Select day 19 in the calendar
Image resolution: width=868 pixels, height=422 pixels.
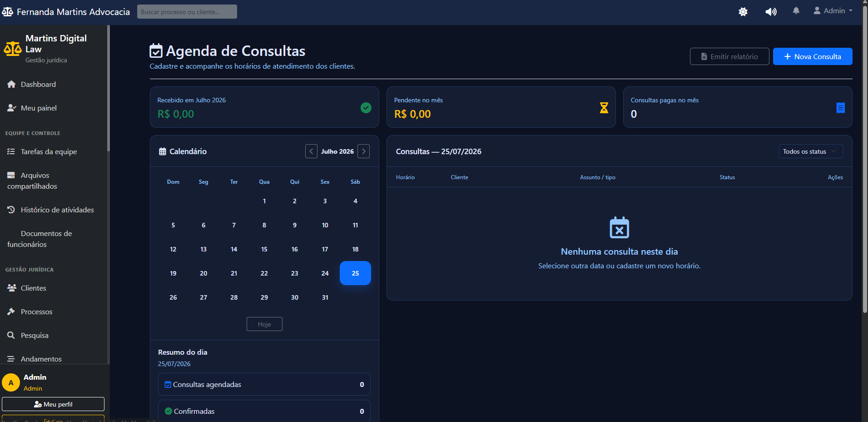173,273
